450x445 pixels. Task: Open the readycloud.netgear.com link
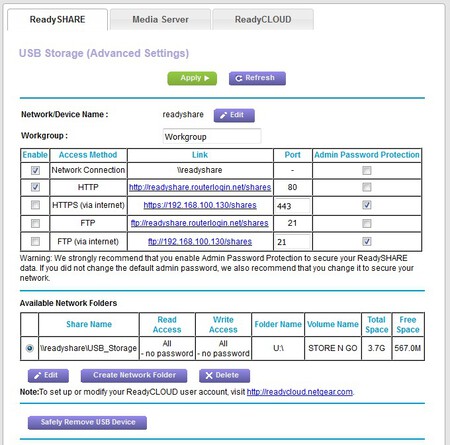click(300, 392)
